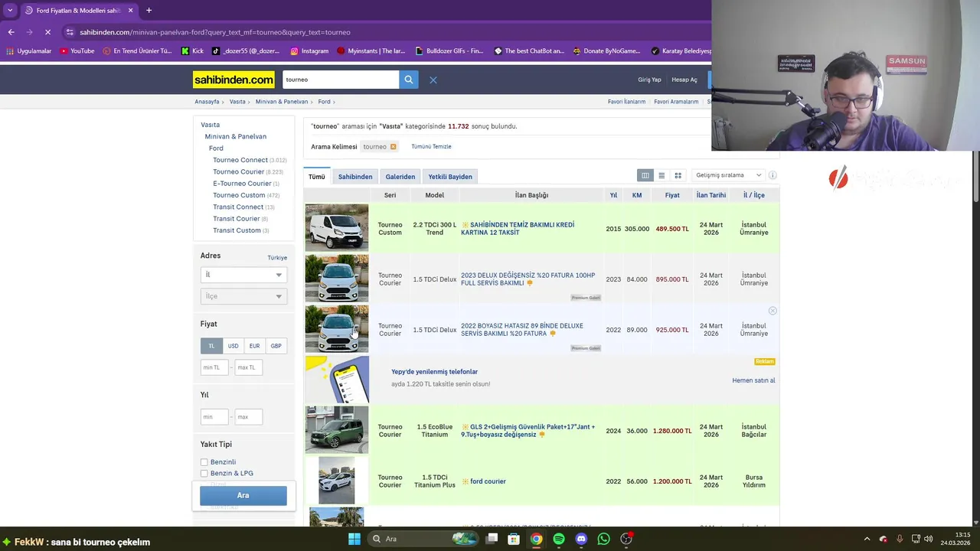Select GBP currency toggle
This screenshot has height=551, width=980.
[x=276, y=346]
